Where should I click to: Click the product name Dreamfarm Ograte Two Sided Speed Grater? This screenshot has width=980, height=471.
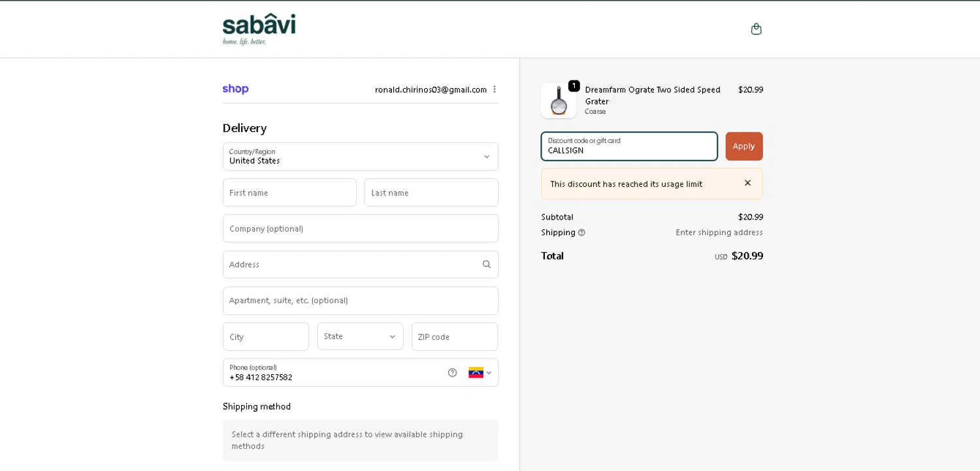pos(653,95)
